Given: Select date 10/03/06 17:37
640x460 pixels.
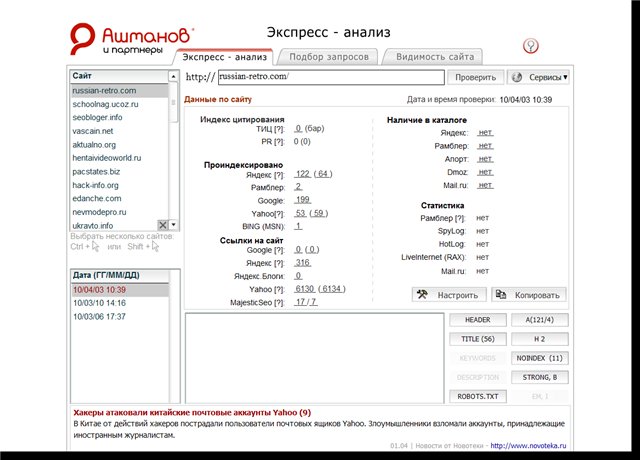Looking at the screenshot, I should 120,317.
